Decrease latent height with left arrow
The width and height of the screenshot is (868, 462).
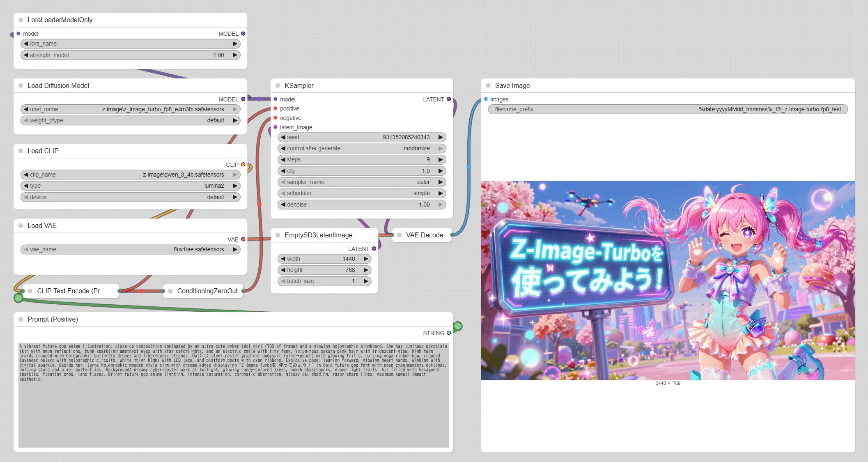click(283, 270)
